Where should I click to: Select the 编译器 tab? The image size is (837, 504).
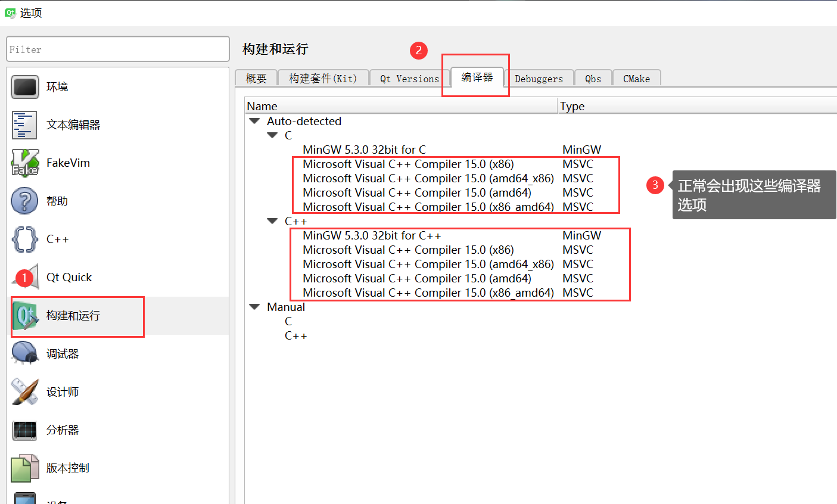(477, 77)
